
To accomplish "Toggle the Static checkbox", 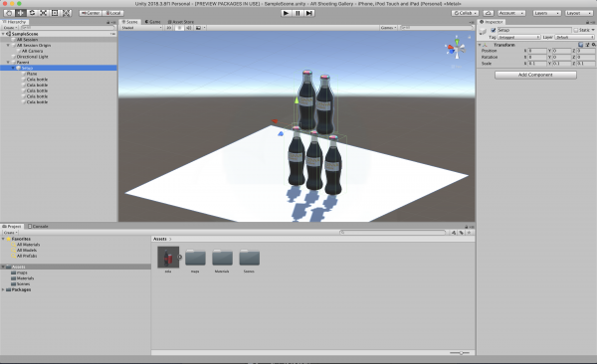I will (x=576, y=30).
